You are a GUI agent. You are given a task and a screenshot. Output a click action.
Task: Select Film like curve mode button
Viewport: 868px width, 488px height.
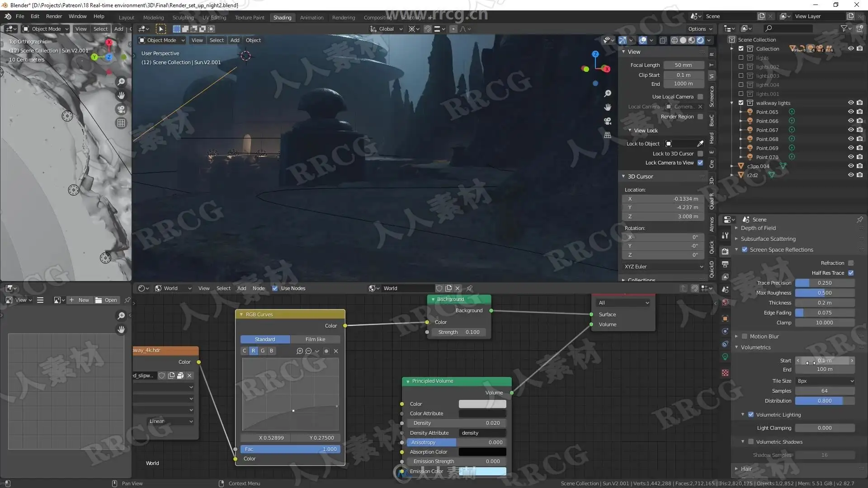coord(315,339)
